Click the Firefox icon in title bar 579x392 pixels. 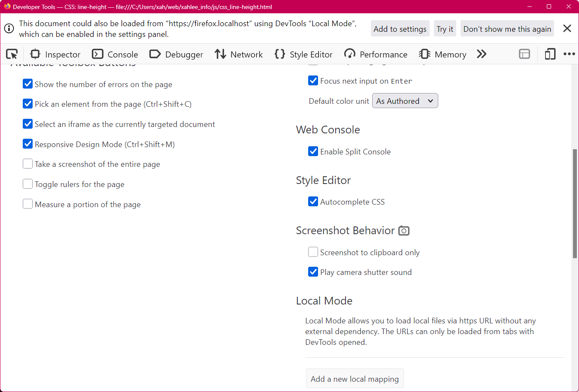7,6
